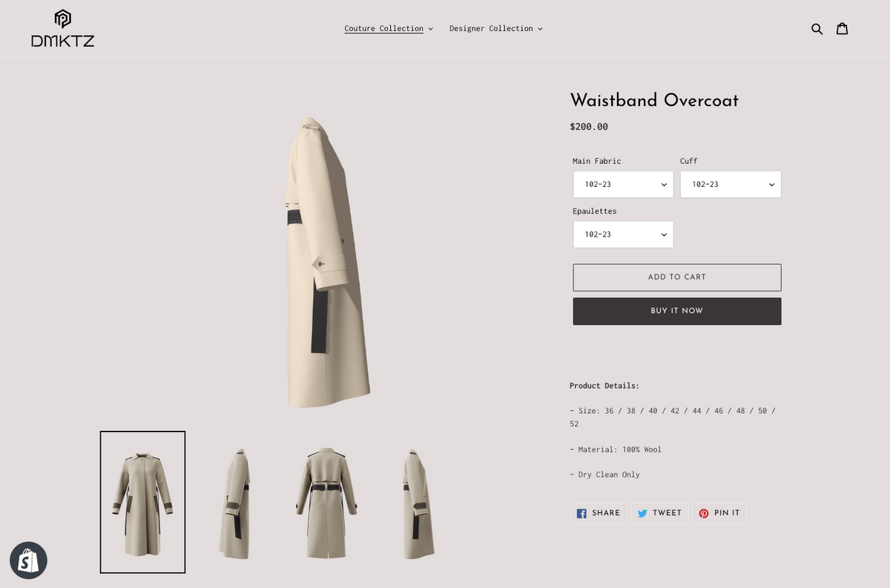Open the Cuff fabric dropdown

pos(731,184)
